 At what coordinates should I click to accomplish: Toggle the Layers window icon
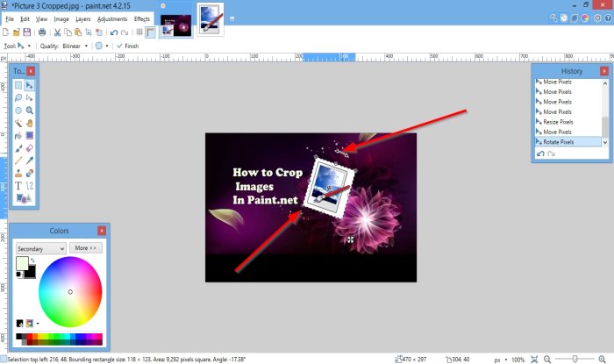(x=575, y=18)
